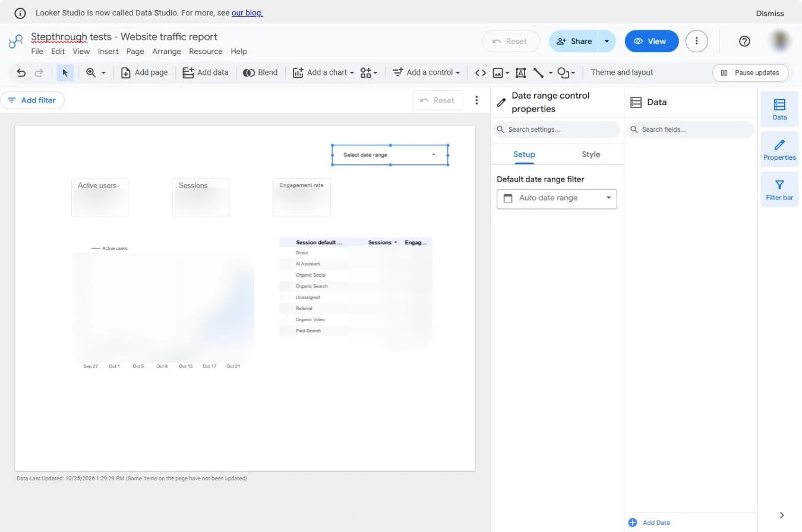Collapse side panel with chevron arrow

pyautogui.click(x=782, y=515)
